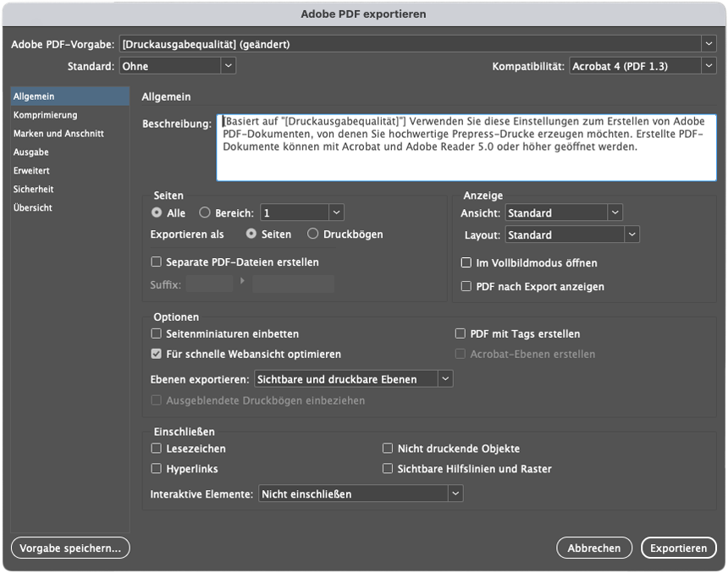Show the Übersicht section
728x573 pixels.
click(x=70, y=207)
